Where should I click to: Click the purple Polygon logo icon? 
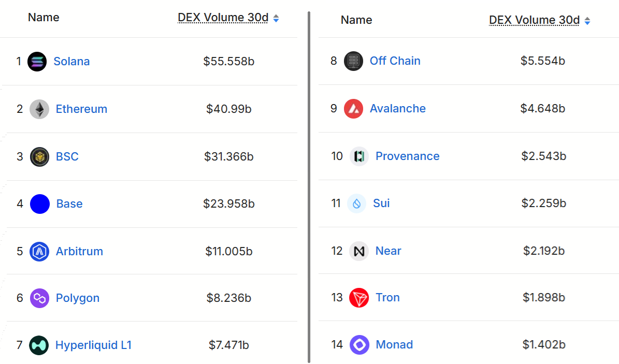pyautogui.click(x=39, y=298)
